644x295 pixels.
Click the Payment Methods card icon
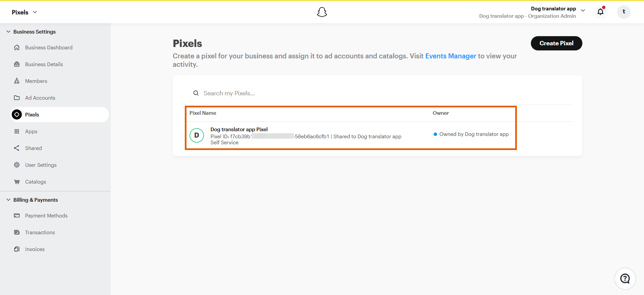[17, 215]
